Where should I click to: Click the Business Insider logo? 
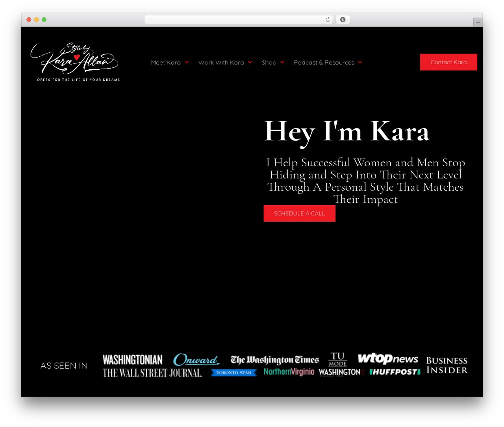point(447,365)
